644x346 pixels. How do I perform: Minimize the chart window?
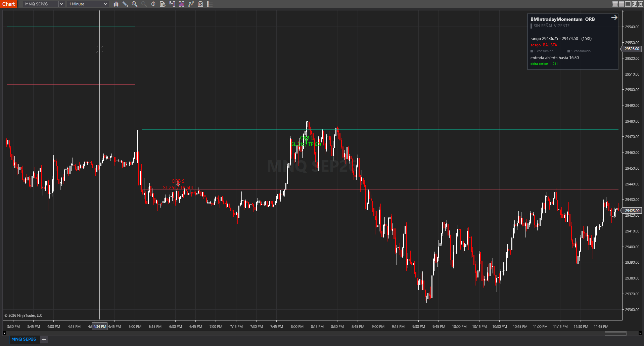click(628, 4)
